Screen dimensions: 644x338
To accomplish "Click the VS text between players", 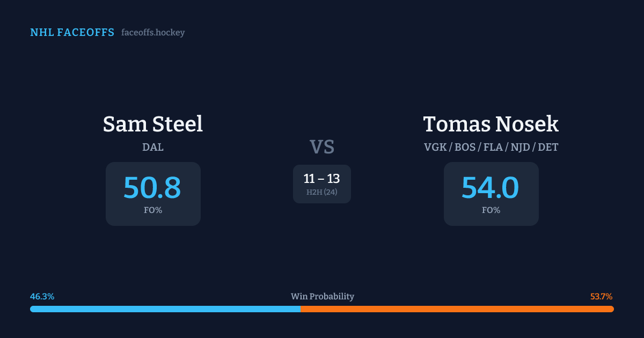I will click(322, 147).
